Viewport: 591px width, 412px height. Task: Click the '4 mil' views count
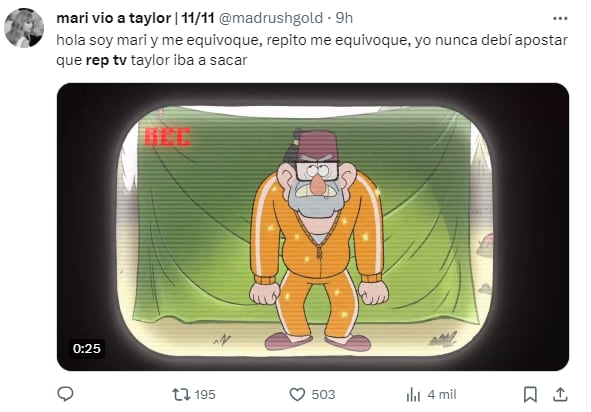coord(442,395)
